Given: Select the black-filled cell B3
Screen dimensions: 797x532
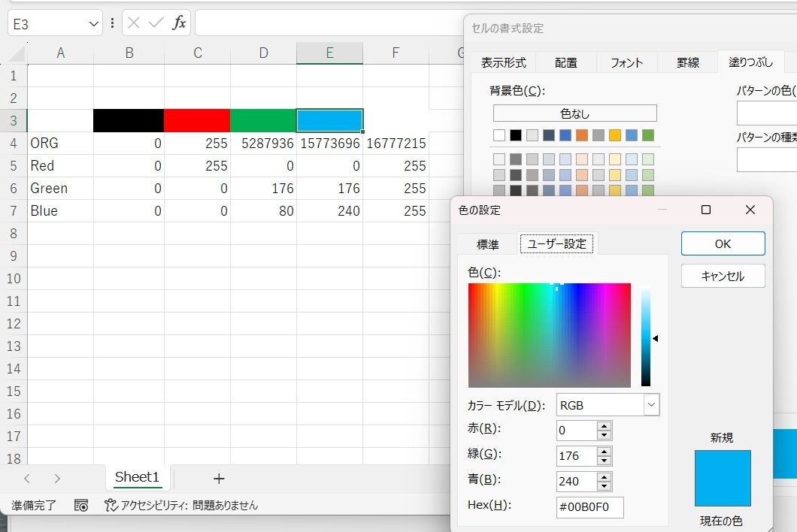Looking at the screenshot, I should (x=129, y=120).
